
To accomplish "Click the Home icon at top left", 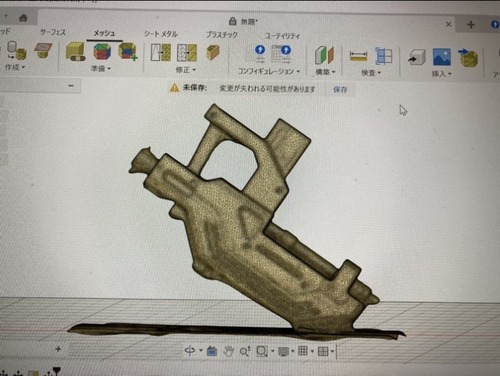I will (23, 18).
